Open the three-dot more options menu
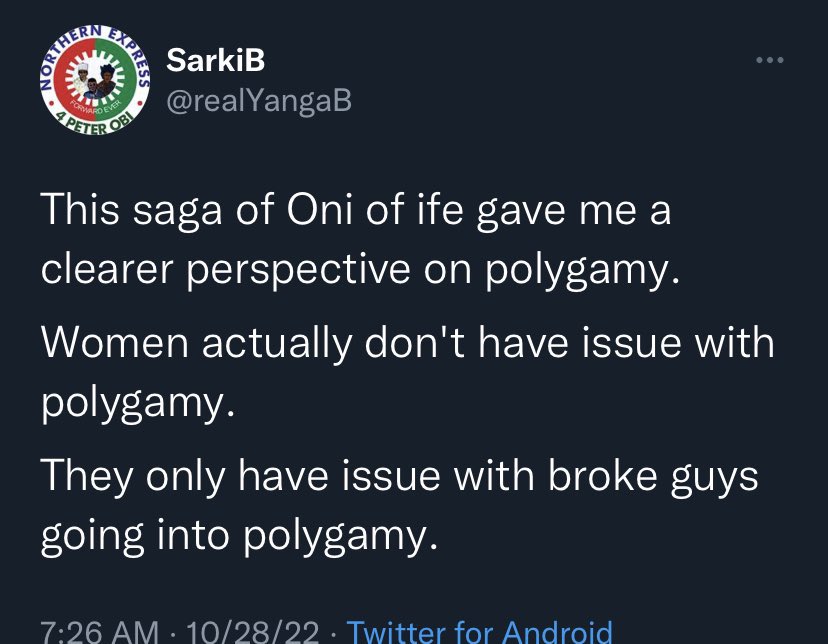 click(x=769, y=60)
